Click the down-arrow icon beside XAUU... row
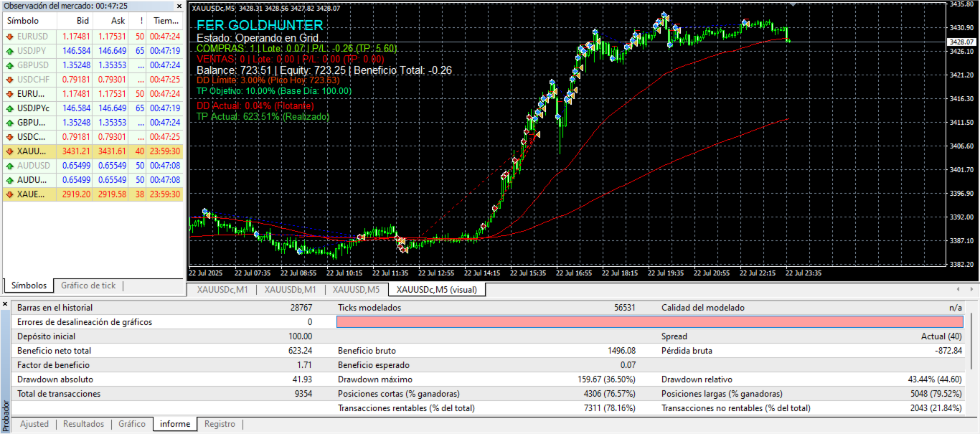This screenshot has width=980, height=434. [x=10, y=151]
